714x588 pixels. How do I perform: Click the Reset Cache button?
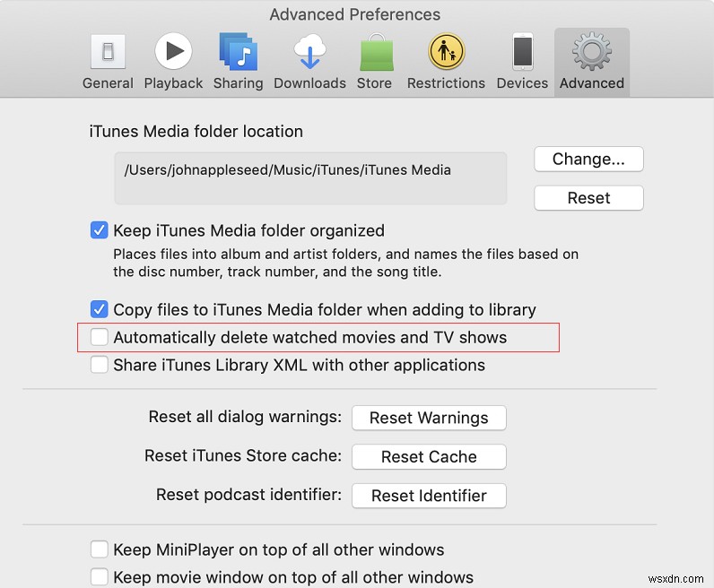coord(429,456)
